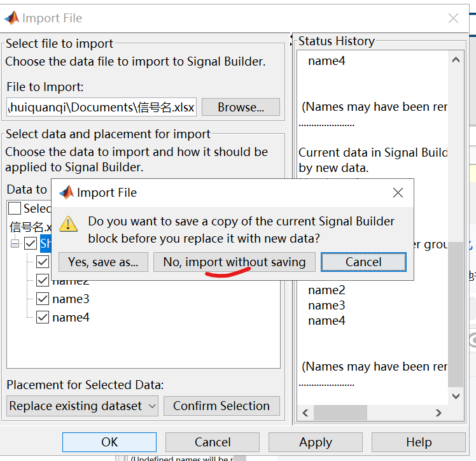The image size is (476, 461).
Task: Click MATLAB logo in prompt title bar
Action: 66,192
